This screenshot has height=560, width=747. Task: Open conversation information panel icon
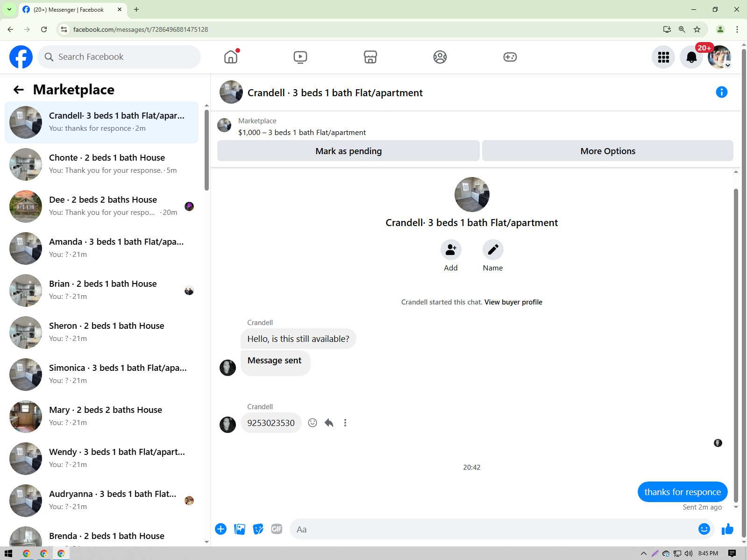point(721,92)
